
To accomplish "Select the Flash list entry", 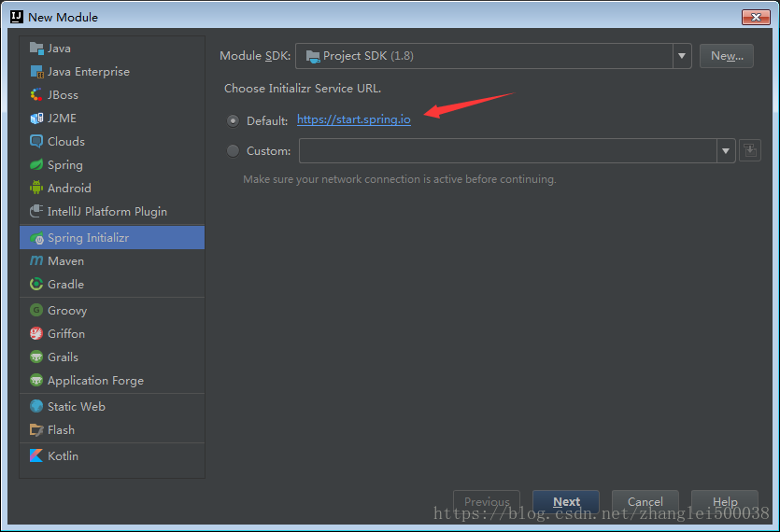I will coord(112,430).
